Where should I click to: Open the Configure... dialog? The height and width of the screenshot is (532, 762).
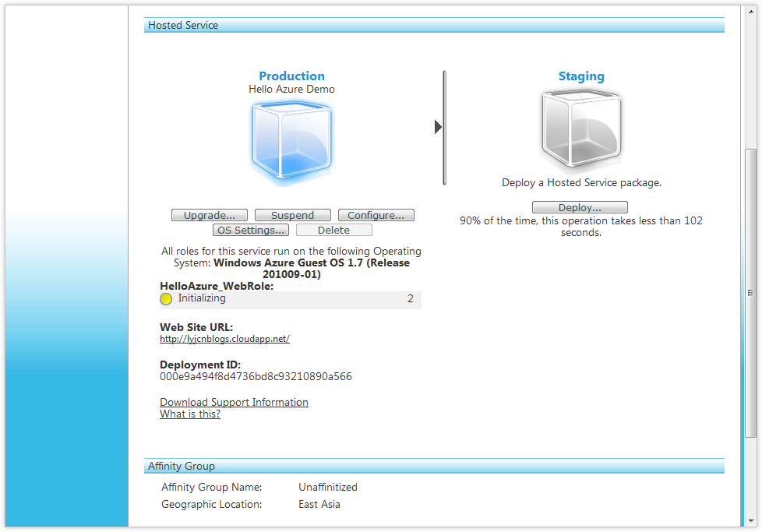click(x=376, y=215)
